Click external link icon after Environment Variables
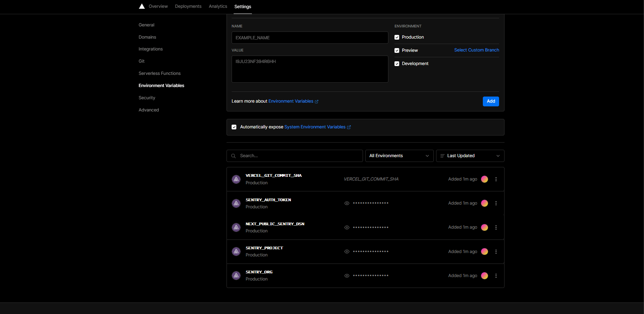This screenshot has width=644, height=314. pos(317,102)
